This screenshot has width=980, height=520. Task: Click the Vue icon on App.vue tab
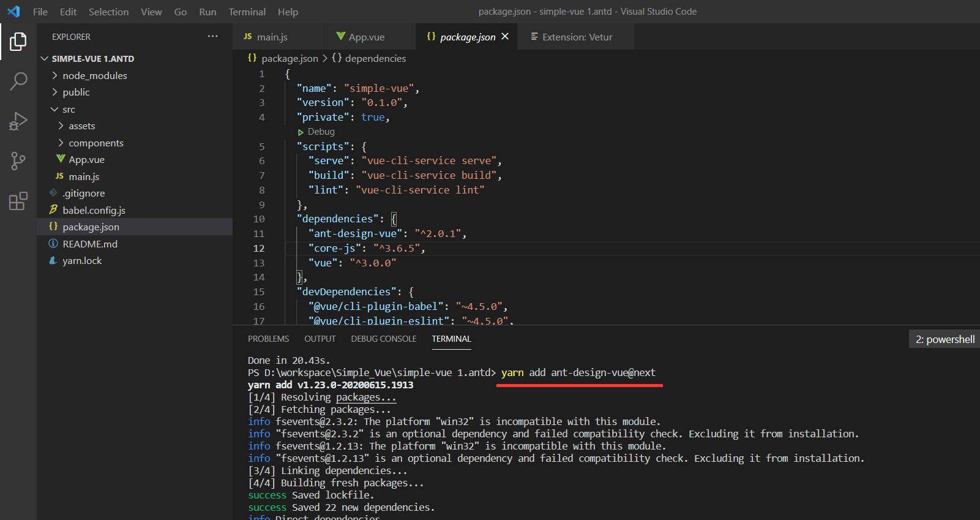tap(341, 37)
